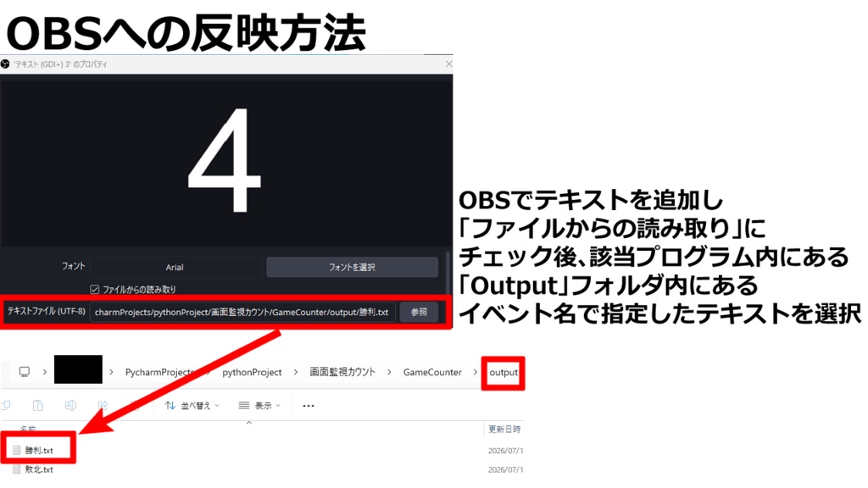Click the 参照 browse button
The height and width of the screenshot is (488, 868).
(x=419, y=312)
